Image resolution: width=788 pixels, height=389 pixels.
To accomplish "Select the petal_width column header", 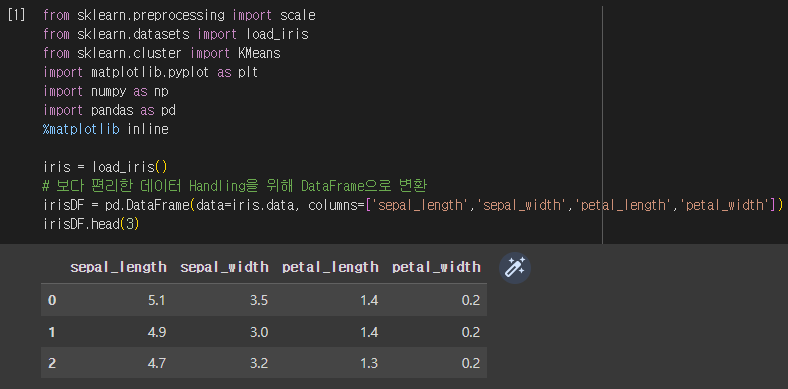I will (436, 267).
